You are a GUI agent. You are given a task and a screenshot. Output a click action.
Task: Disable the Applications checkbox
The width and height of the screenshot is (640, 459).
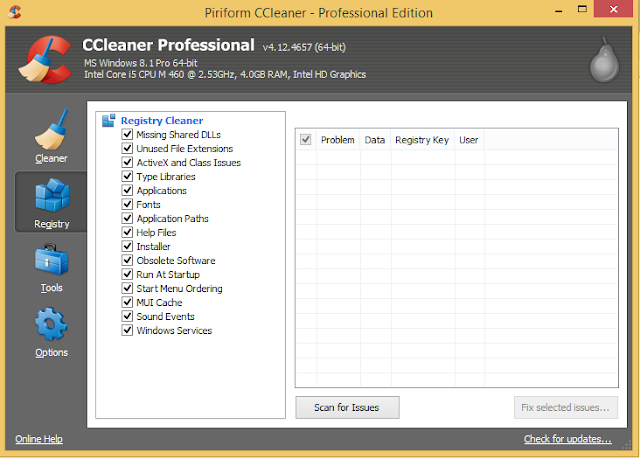(x=127, y=190)
